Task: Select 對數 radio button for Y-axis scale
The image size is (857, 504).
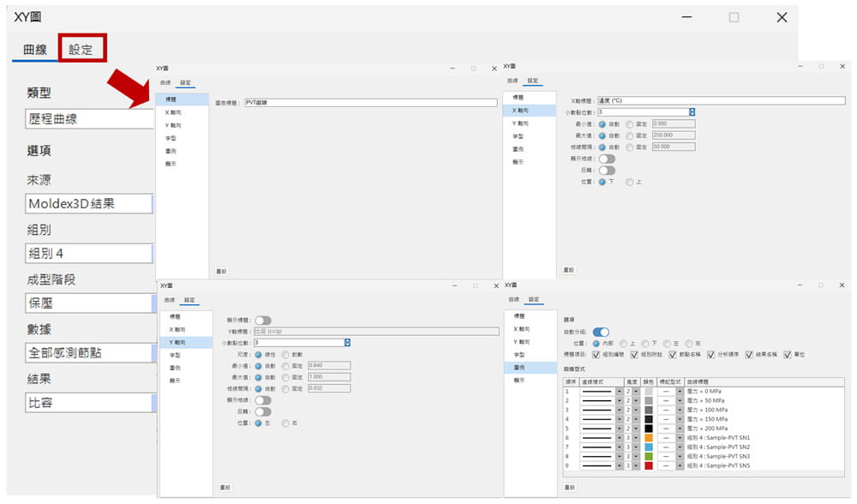Action: 286,353
